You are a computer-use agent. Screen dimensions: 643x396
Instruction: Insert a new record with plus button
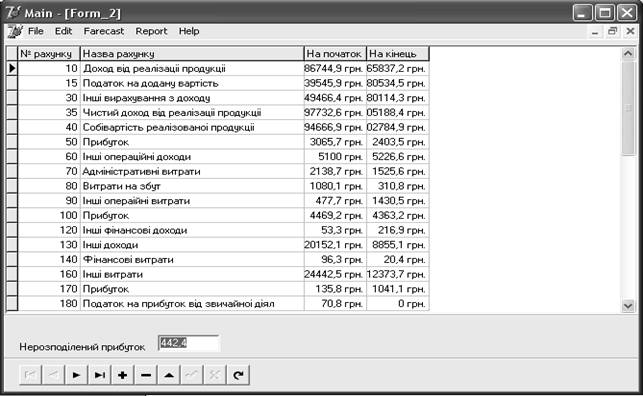point(122,375)
